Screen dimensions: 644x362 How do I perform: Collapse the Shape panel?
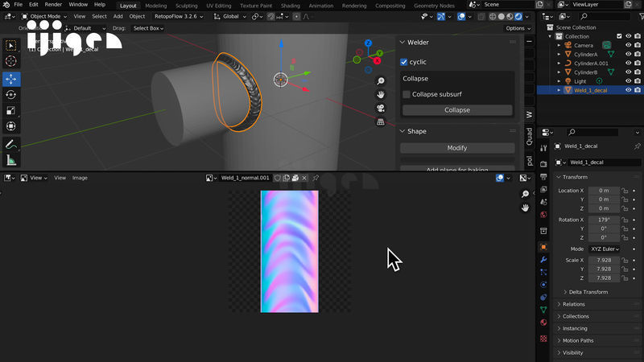(x=402, y=131)
